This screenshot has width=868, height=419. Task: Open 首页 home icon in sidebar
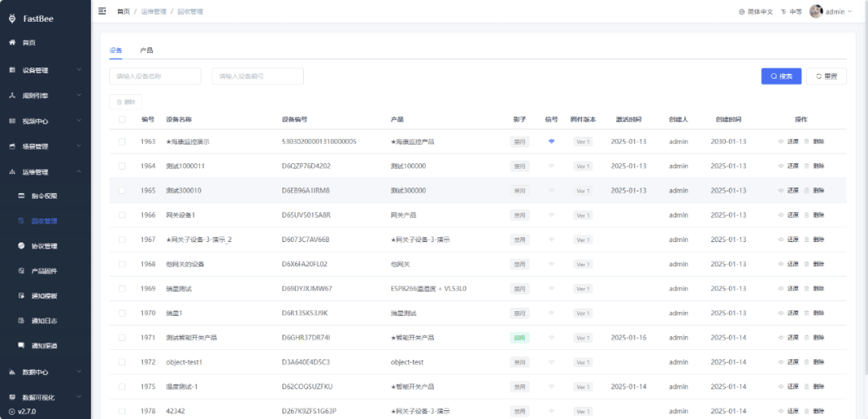click(x=12, y=43)
